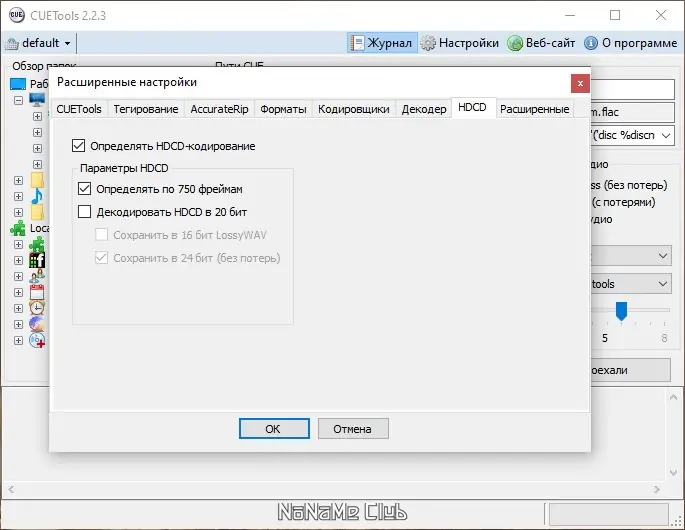The width and height of the screenshot is (685, 530).
Task: Select the purple disc icon above red-plus disc
Action: tap(37, 324)
